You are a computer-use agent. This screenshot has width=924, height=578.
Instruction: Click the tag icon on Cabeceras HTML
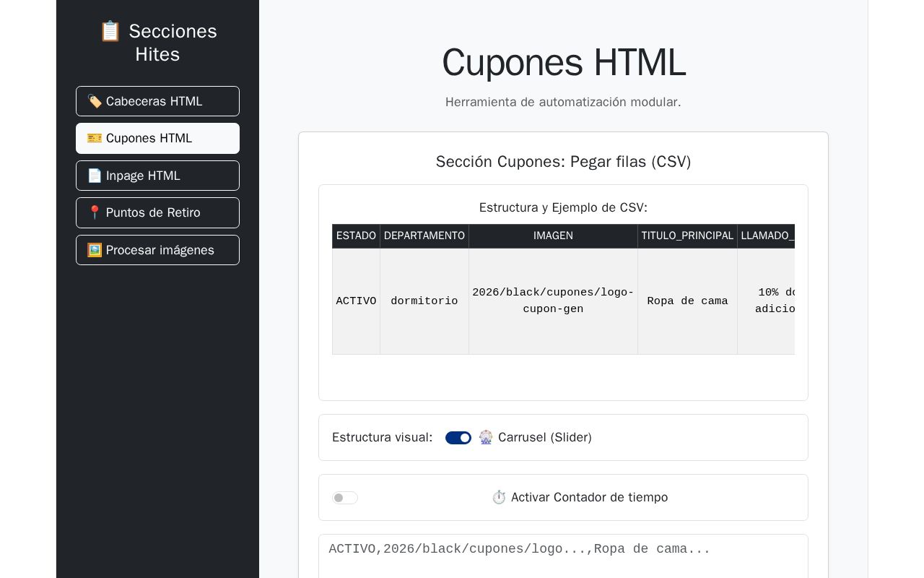click(x=95, y=101)
